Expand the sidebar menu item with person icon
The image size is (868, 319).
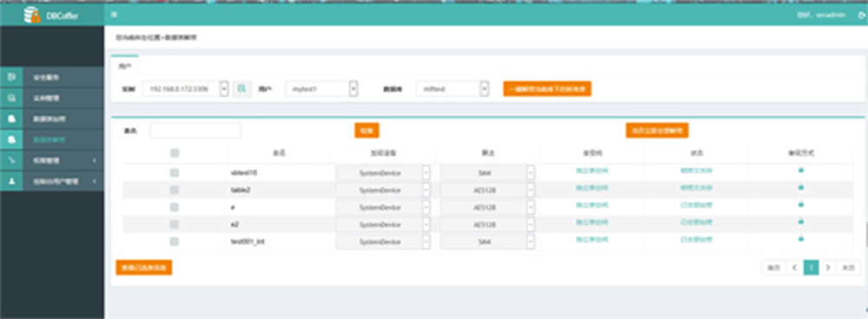pos(52,181)
